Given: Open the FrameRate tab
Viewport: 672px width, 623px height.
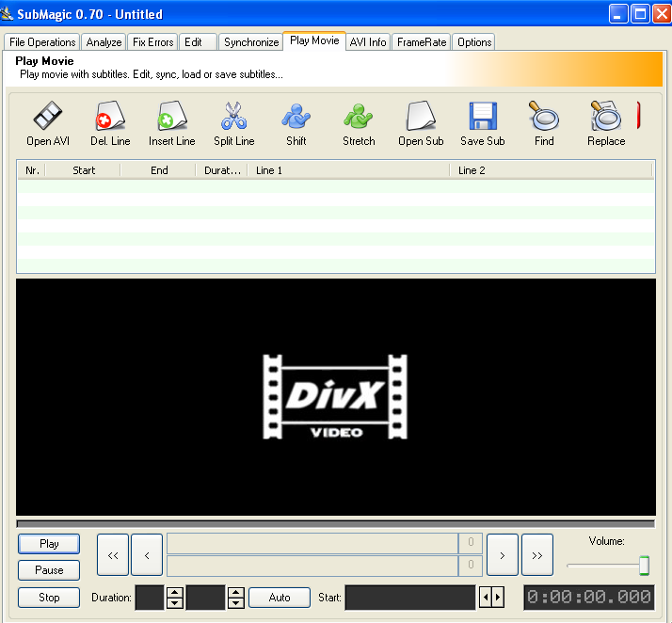Looking at the screenshot, I should 422,42.
